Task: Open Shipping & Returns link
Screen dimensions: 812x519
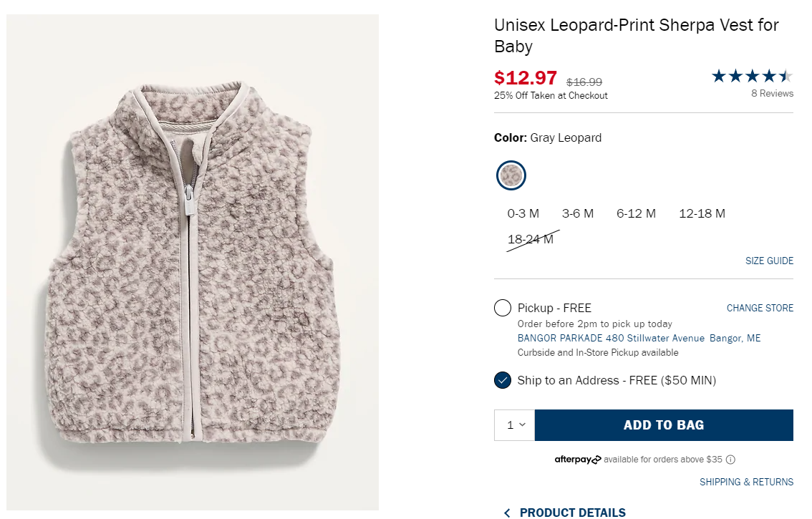Action: coord(746,482)
